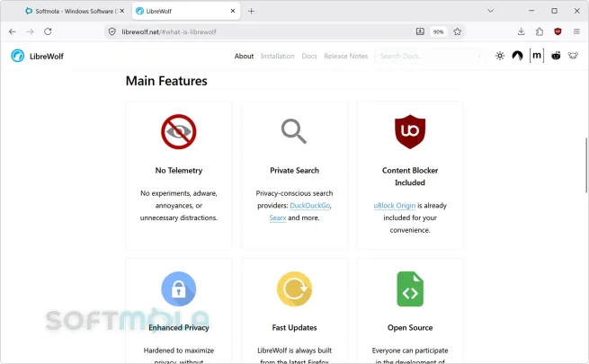The width and height of the screenshot is (589, 364).
Task: Open the Matrix [m] icon link
Action: pos(537,56)
